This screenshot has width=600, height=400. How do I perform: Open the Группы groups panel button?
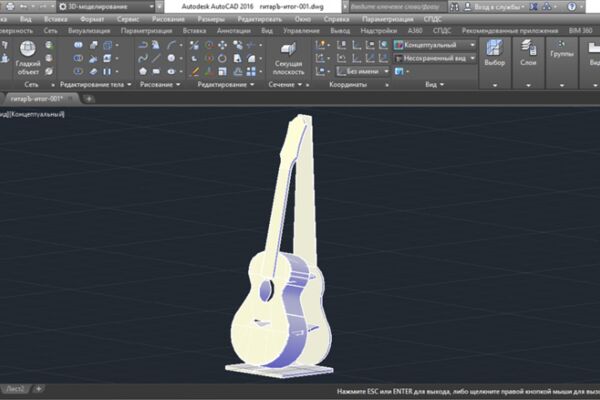coord(562,50)
